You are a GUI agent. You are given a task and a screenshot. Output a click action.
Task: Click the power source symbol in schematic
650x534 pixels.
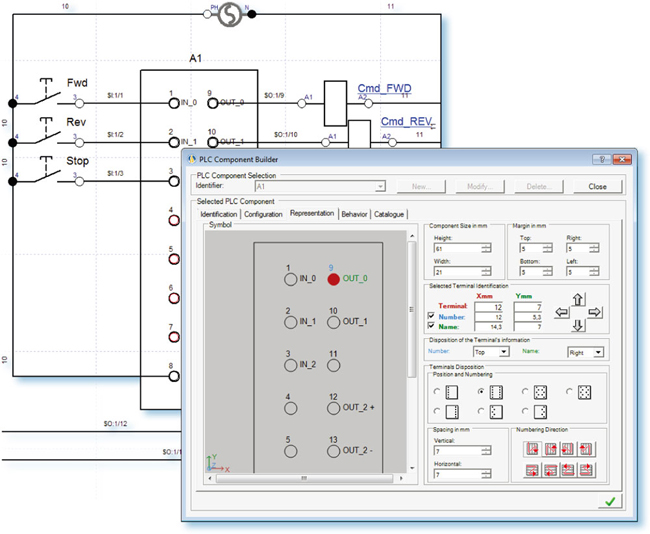pyautogui.click(x=229, y=15)
